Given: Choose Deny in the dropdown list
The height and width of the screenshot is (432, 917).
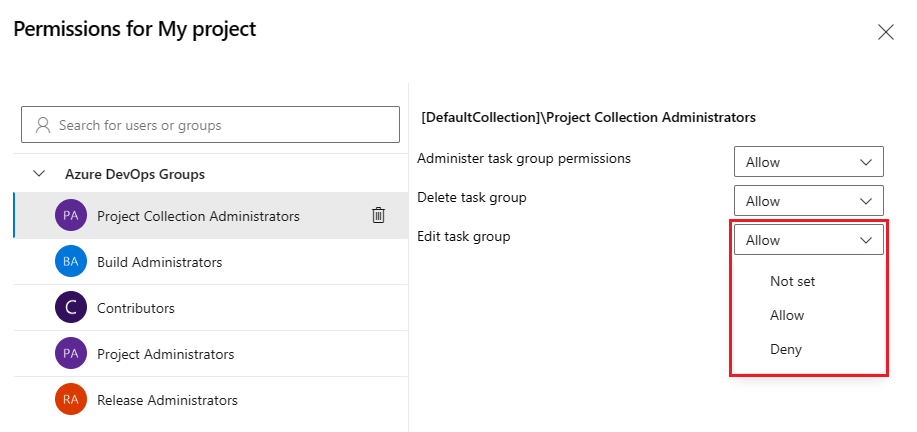Looking at the screenshot, I should coord(808,350).
